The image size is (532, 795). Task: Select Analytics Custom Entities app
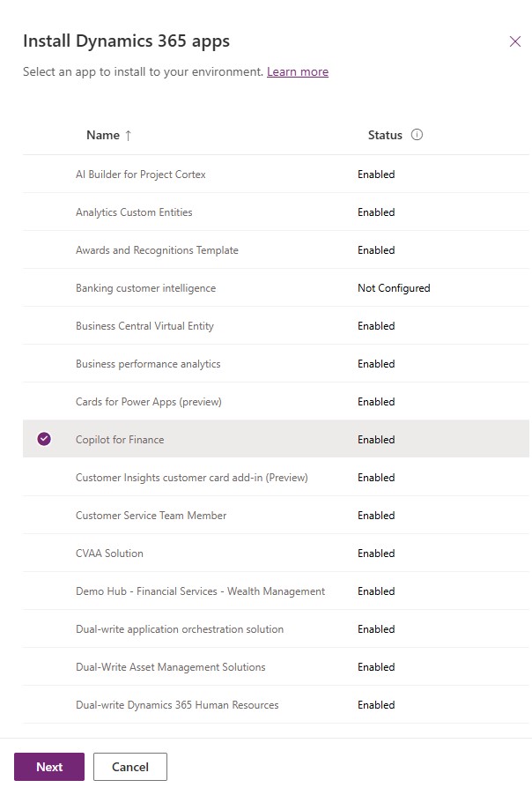(277, 212)
